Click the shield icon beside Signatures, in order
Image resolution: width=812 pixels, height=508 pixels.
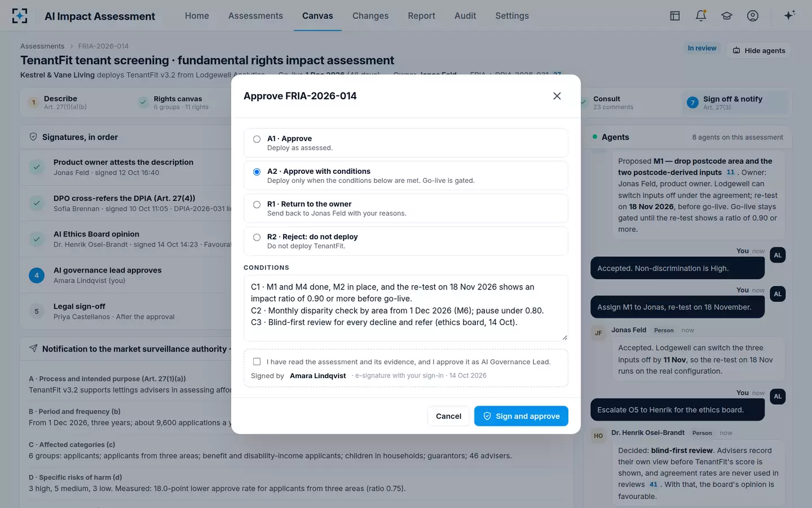33,137
